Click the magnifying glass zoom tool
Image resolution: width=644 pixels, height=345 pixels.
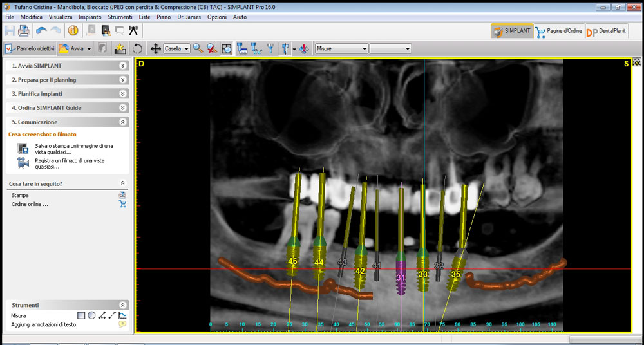pyautogui.click(x=198, y=48)
